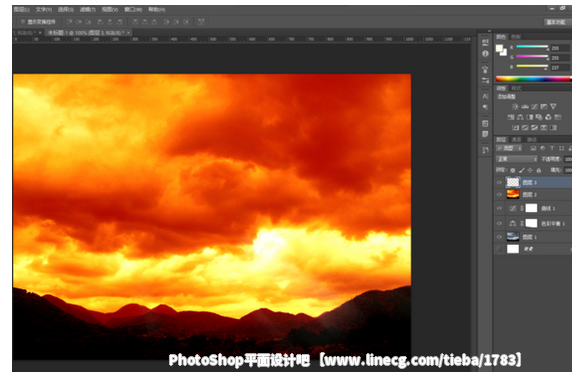Open the 视图(V) menu

click(x=110, y=9)
